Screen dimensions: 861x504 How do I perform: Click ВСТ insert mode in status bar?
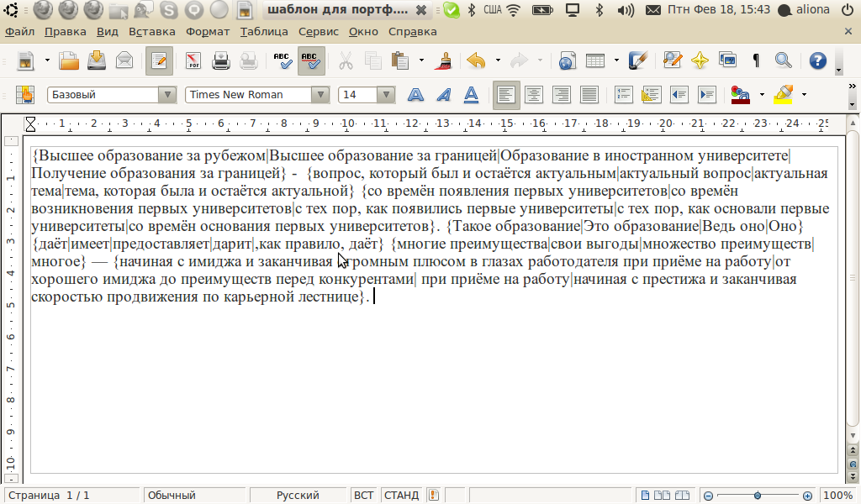[363, 496]
